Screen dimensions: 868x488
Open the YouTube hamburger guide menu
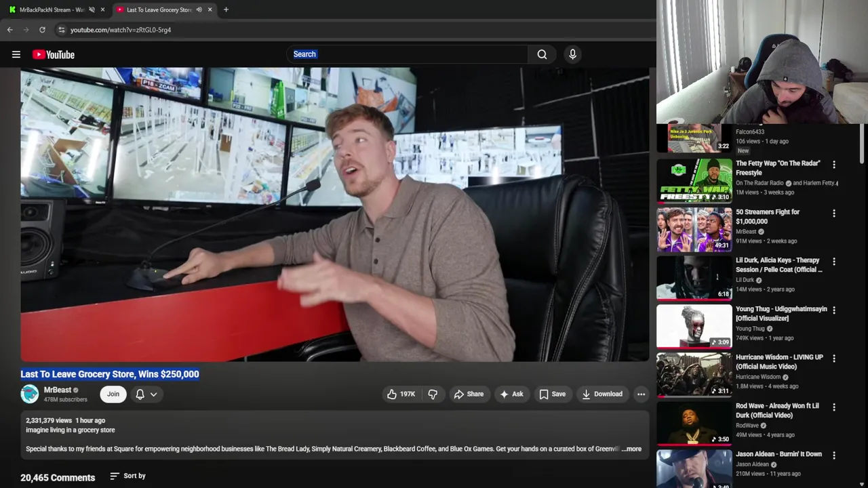coord(16,54)
